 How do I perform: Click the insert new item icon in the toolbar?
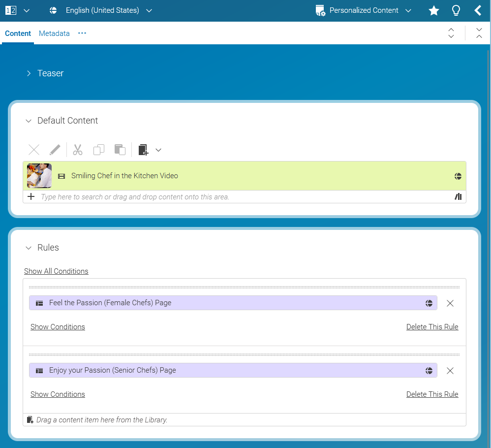pos(143,149)
